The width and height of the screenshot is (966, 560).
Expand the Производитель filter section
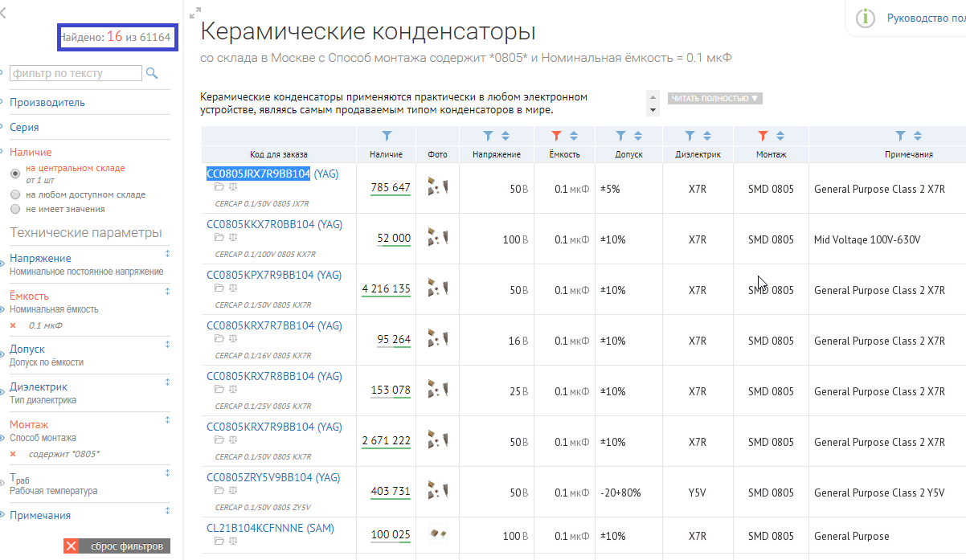pos(47,103)
